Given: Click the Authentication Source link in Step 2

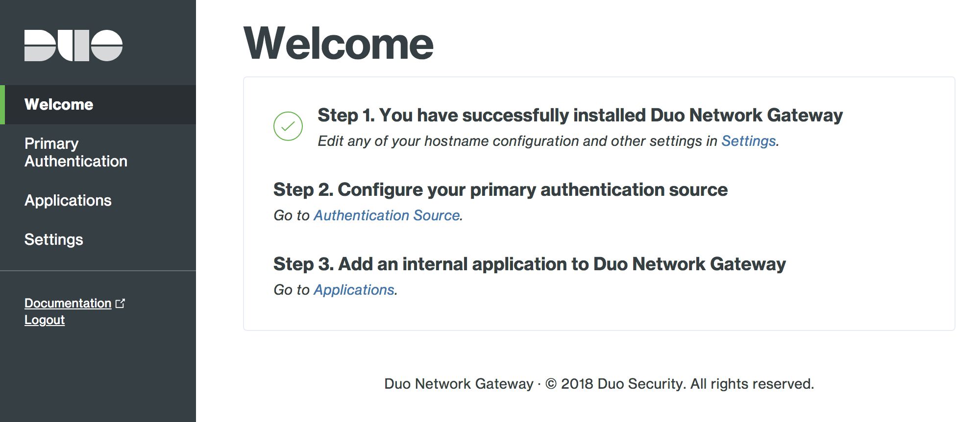Looking at the screenshot, I should tap(387, 215).
